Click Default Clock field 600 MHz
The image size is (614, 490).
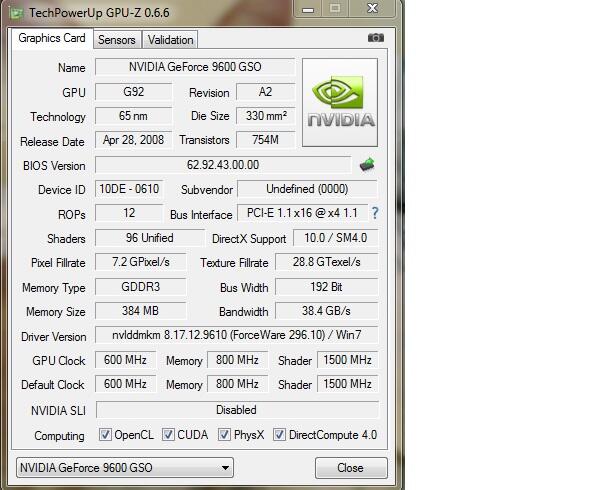125,384
